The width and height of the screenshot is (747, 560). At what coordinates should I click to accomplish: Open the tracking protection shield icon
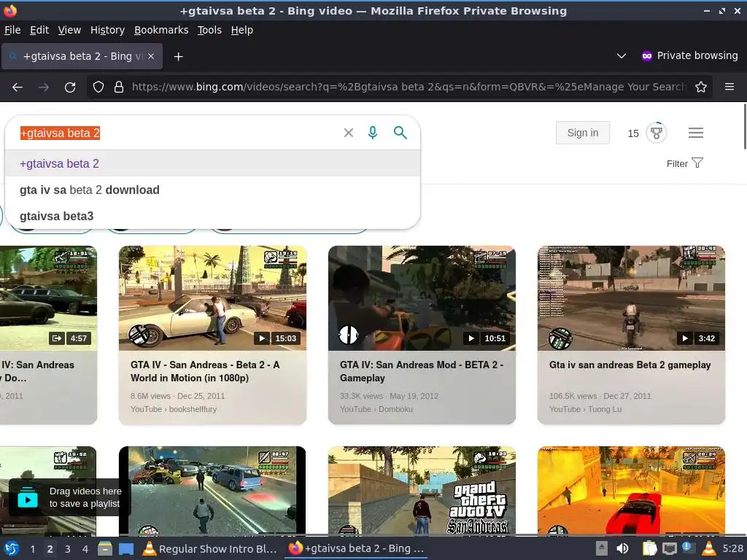(98, 87)
